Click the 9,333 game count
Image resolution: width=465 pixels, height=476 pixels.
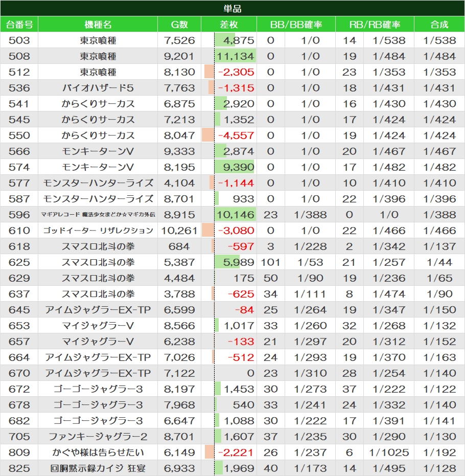tap(179, 151)
